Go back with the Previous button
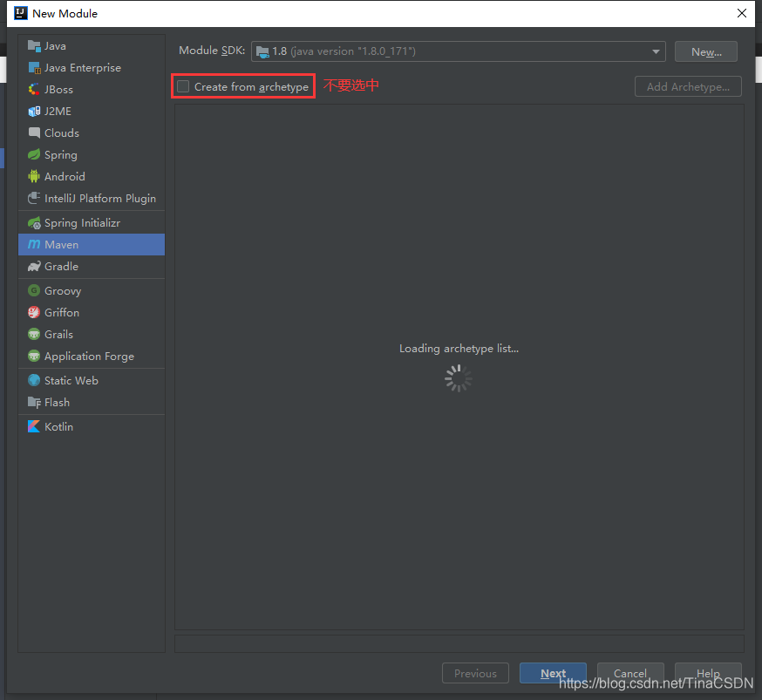 (x=475, y=673)
